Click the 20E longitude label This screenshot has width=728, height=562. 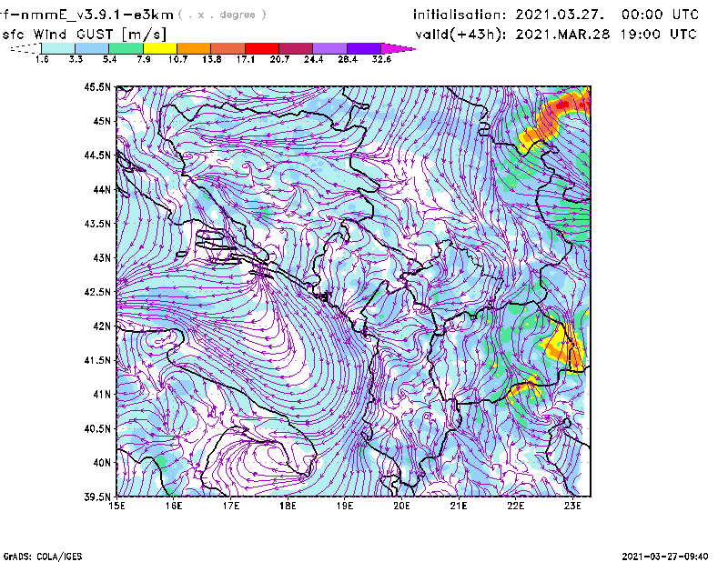[x=401, y=506]
